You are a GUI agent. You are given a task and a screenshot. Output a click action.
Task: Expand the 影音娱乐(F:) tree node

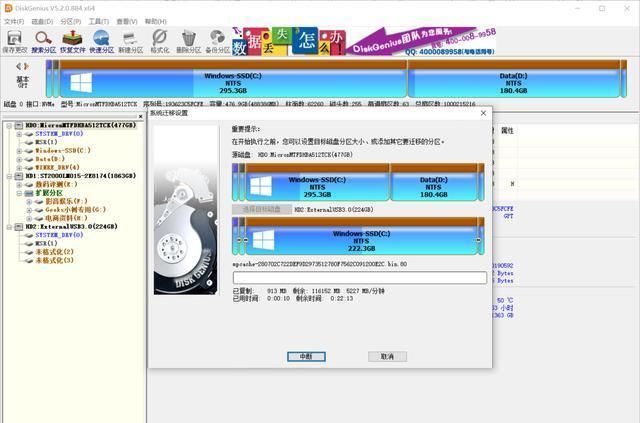(x=29, y=202)
